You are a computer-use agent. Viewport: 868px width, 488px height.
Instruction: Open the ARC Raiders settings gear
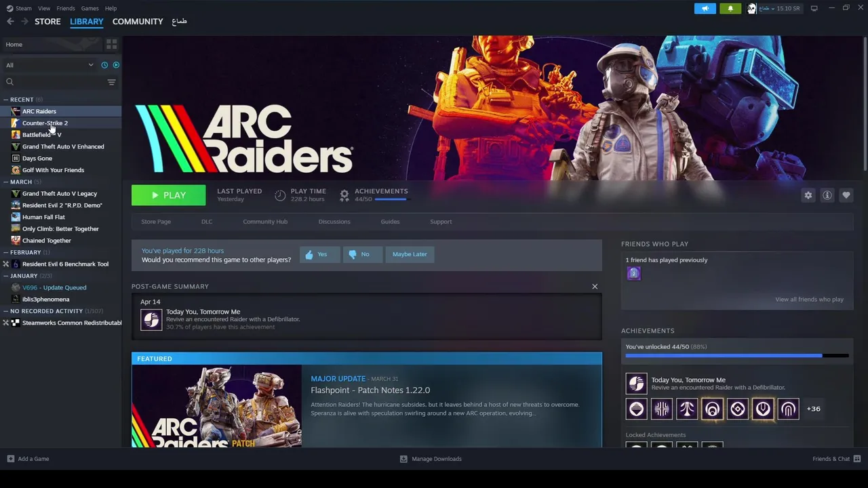(808, 195)
